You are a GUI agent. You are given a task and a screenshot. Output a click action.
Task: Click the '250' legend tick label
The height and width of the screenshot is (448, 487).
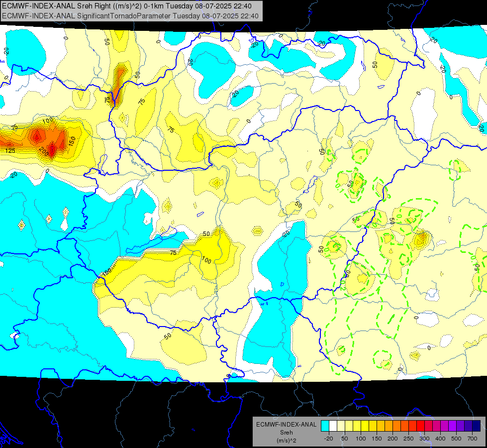[408, 439]
